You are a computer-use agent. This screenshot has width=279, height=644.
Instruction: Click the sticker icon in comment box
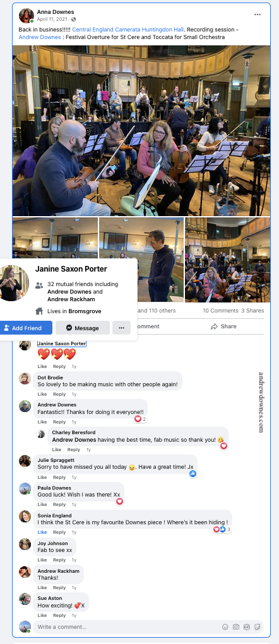pos(257,627)
